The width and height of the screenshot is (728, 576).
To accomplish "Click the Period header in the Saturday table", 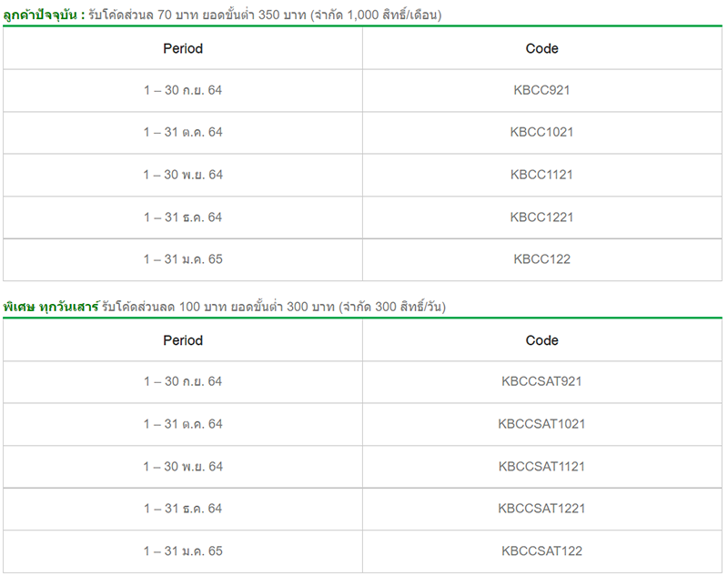I will pyautogui.click(x=183, y=340).
